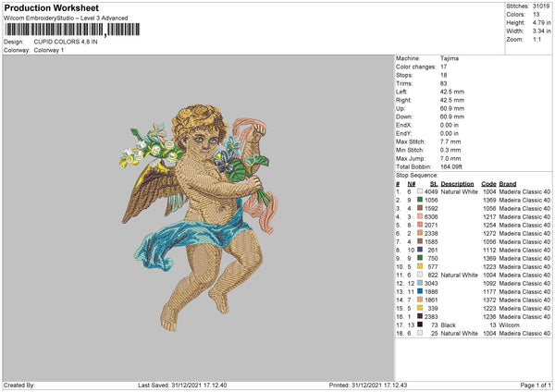Click the 'St.' column header
The image size is (555, 392).
[434, 184]
